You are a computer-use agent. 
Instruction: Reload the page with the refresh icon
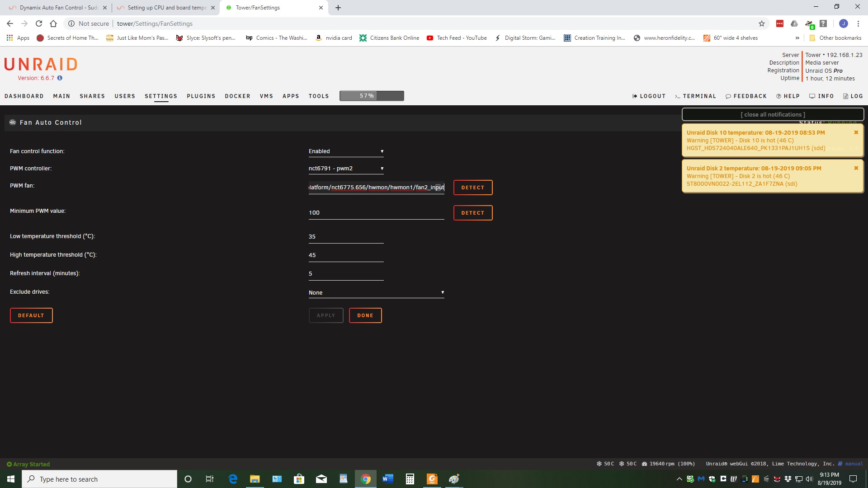(x=39, y=23)
